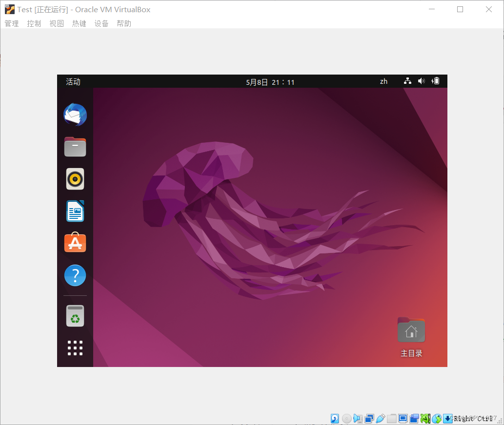The width and height of the screenshot is (504, 425).
Task: Open the 主目录 home folder on desktop
Action: (411, 337)
